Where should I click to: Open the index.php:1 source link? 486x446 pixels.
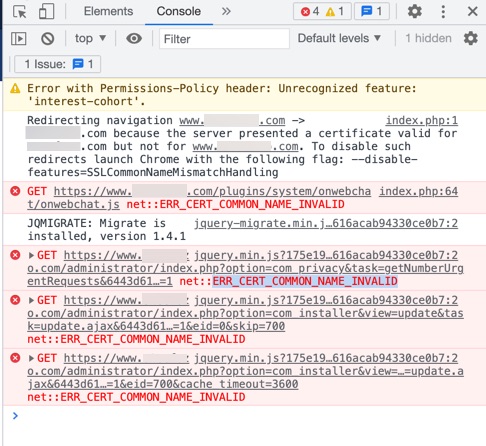pos(422,120)
